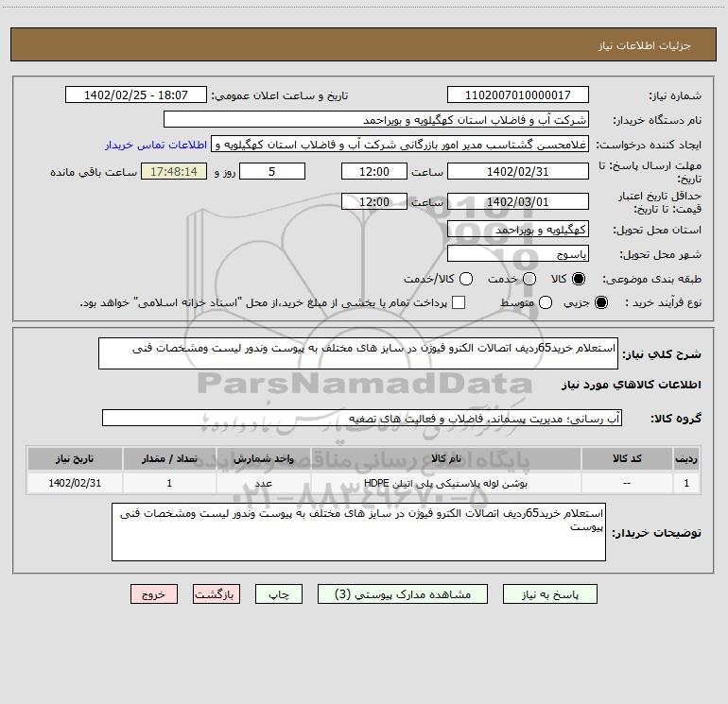Click the شماره نیاز number field

(518, 95)
